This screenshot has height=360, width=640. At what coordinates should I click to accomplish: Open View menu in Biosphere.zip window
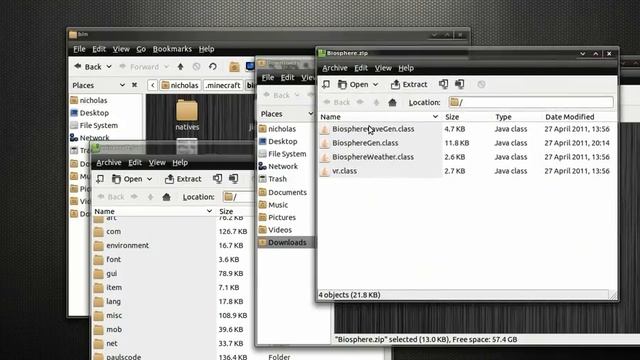383,68
